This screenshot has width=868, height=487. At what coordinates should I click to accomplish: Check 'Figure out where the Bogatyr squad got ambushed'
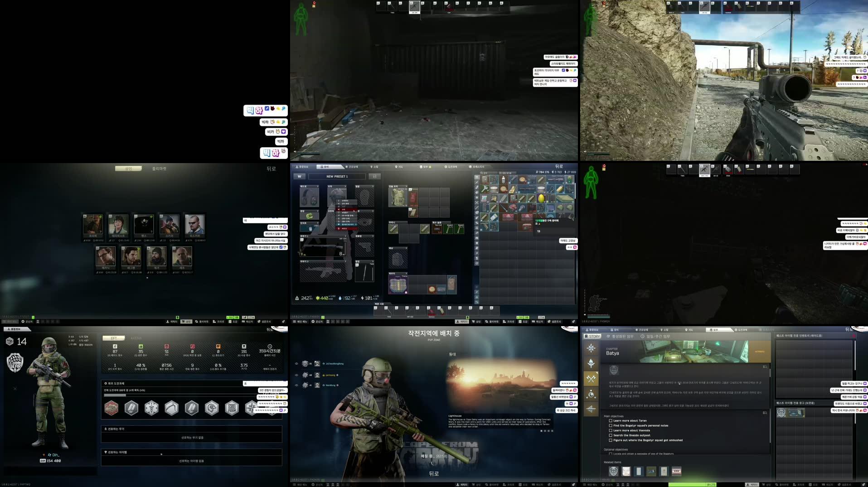pos(611,440)
